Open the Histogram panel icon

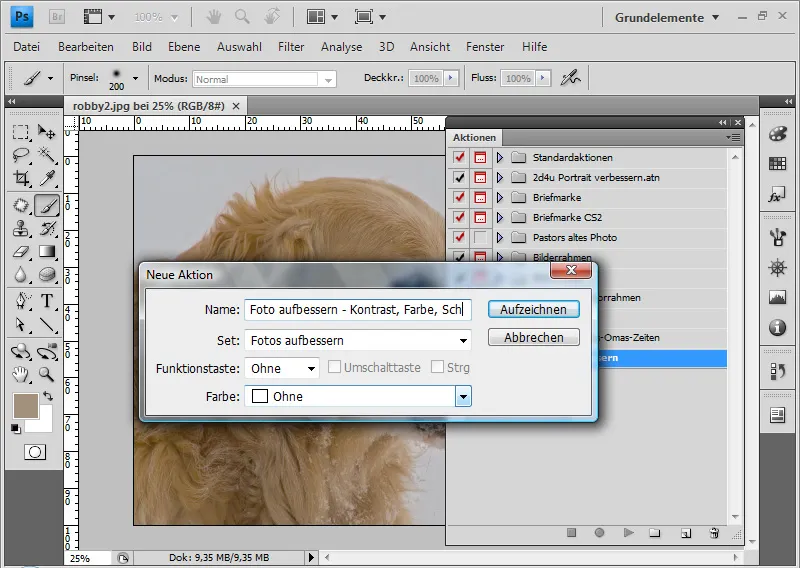click(777, 297)
